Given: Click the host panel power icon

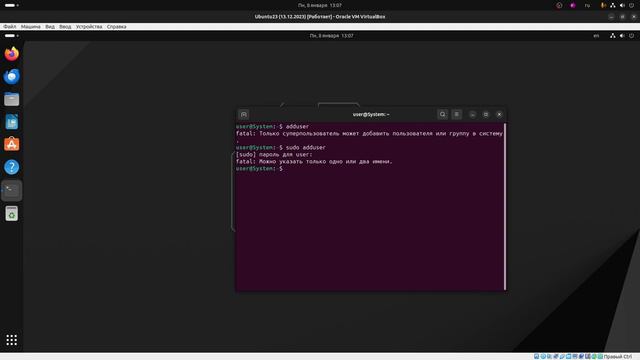Looking at the screenshot, I should click(631, 5).
